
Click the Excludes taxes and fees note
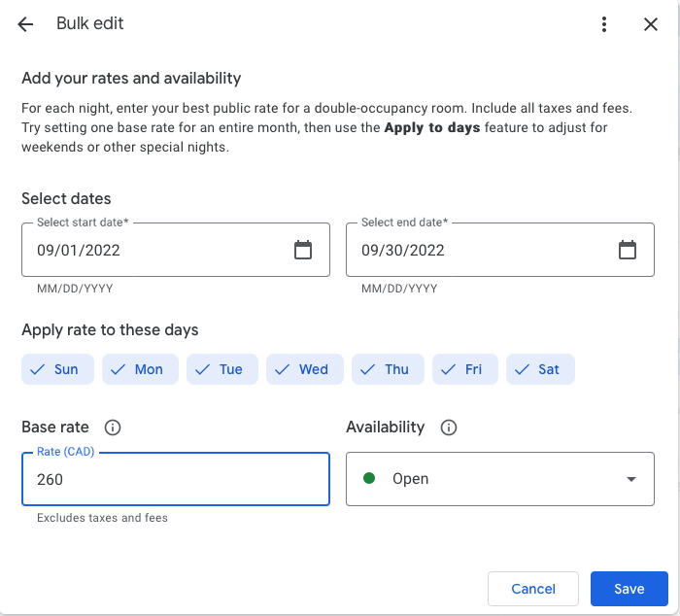[x=102, y=518]
